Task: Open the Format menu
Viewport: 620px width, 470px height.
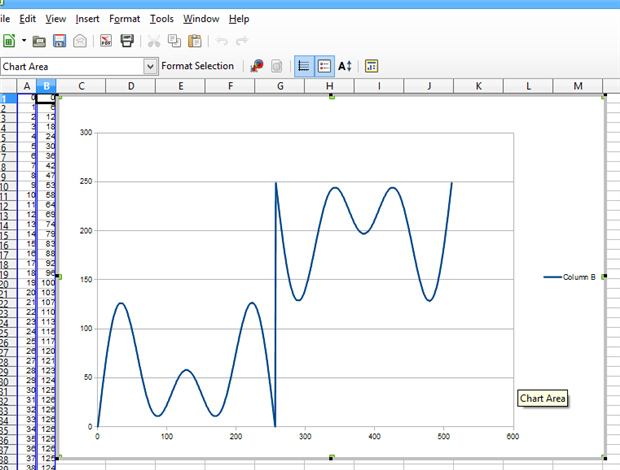Action: point(125,18)
